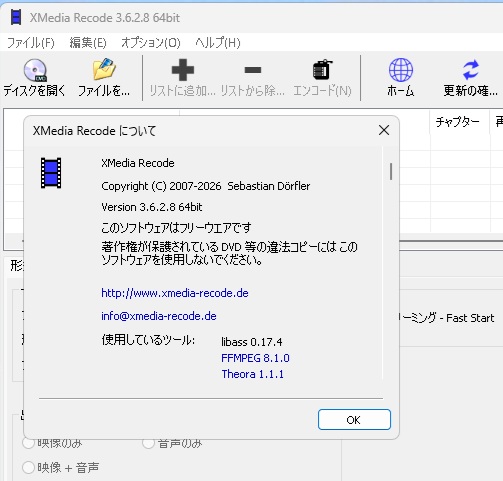The width and height of the screenshot is (503, 481).
Task: Click the About dialog vertical scrollbar thumb
Action: 391,171
